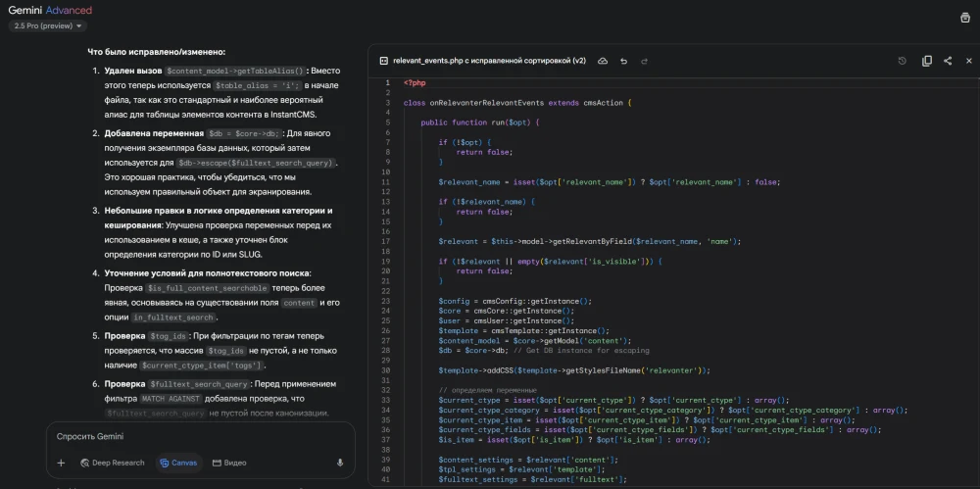This screenshot has height=489, width=980.
Task: Click the public function run($opt) line
Action: (x=480, y=122)
